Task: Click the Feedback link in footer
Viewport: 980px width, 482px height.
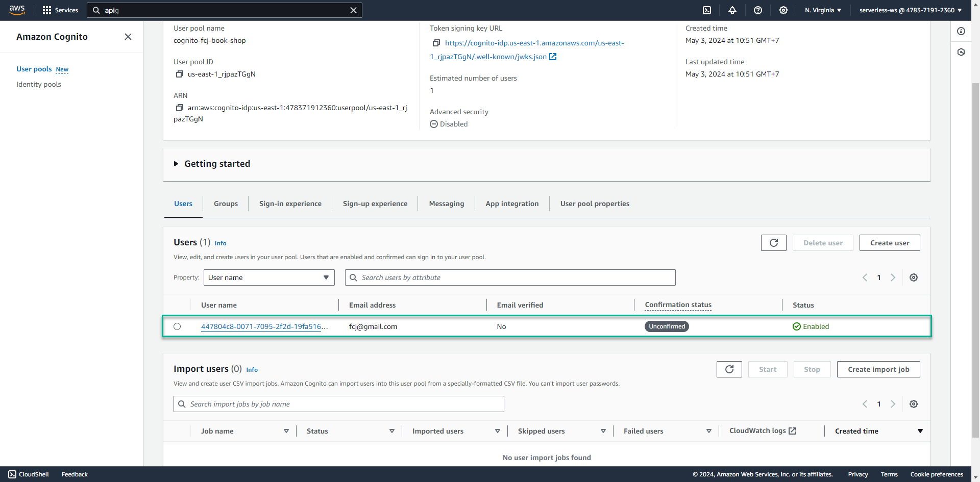Action: tap(75, 474)
